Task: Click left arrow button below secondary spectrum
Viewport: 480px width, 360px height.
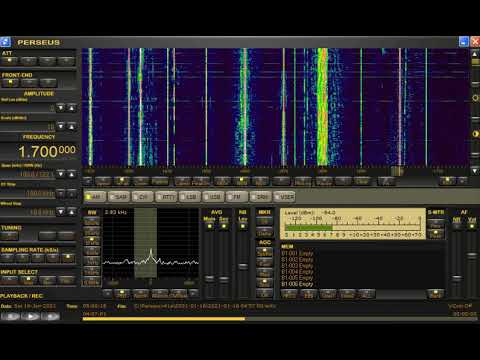Action: [x=107, y=294]
